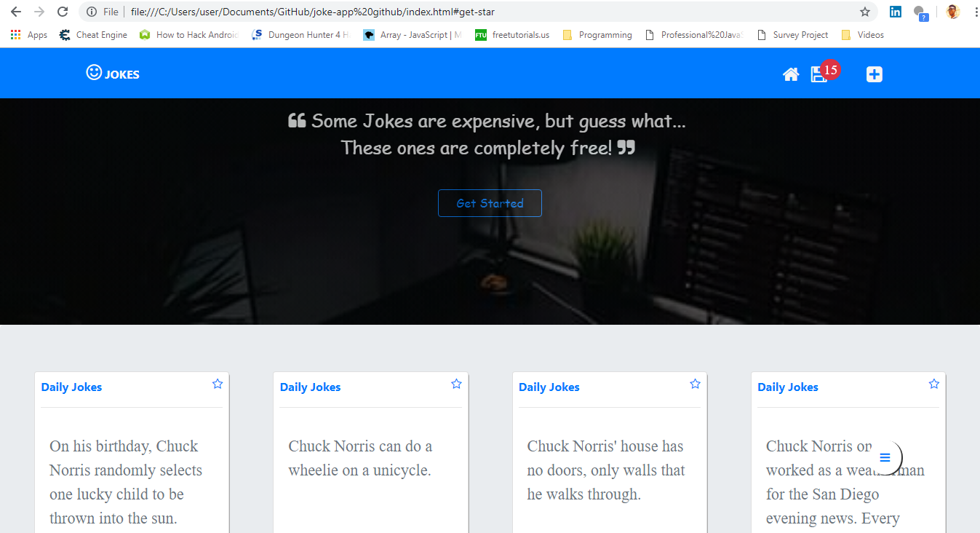This screenshot has height=533, width=980.
Task: Reload the page with the refresh icon
Action: pyautogui.click(x=63, y=12)
